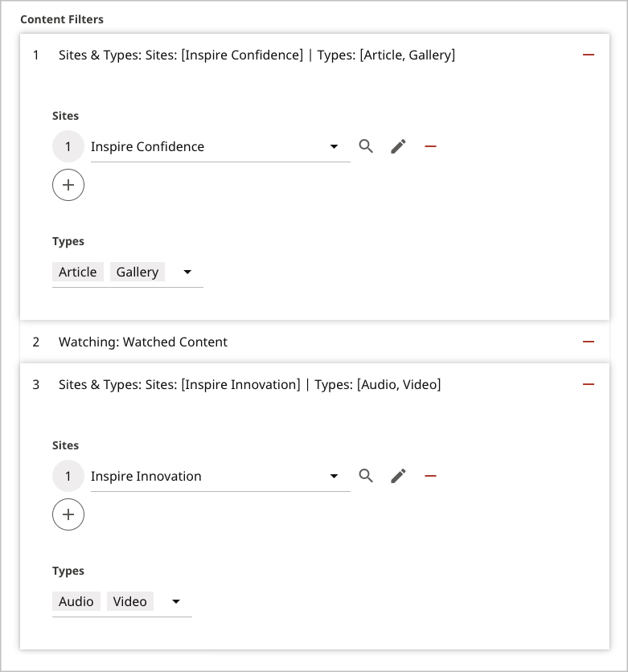Click the Content Filters heading

pyautogui.click(x=62, y=19)
